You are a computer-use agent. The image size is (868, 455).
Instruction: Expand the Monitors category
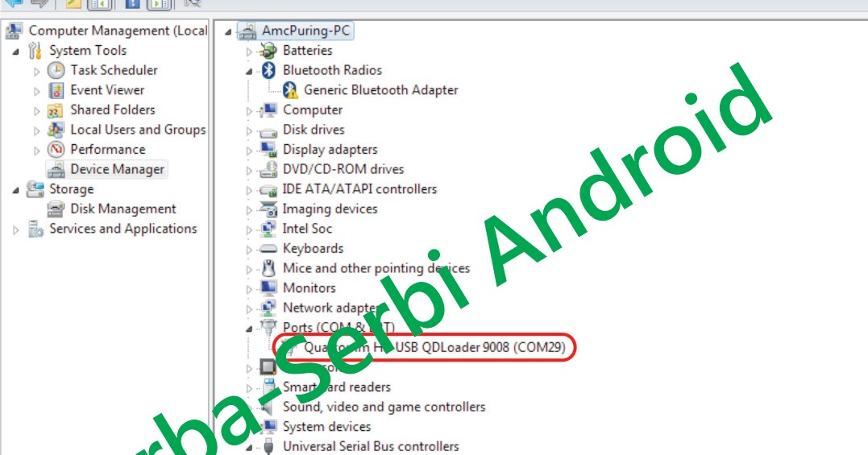pyautogui.click(x=249, y=289)
